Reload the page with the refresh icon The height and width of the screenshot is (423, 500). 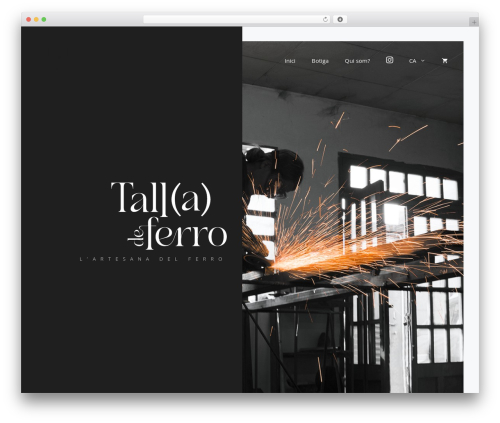point(325,19)
